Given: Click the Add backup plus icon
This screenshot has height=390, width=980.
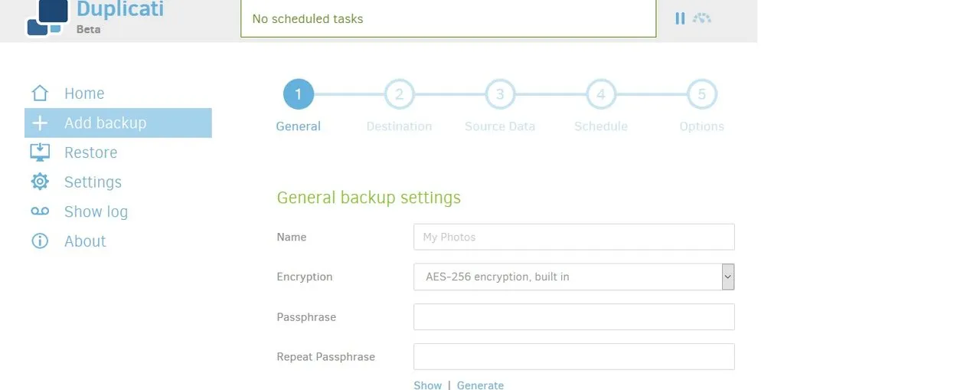Looking at the screenshot, I should [40, 123].
